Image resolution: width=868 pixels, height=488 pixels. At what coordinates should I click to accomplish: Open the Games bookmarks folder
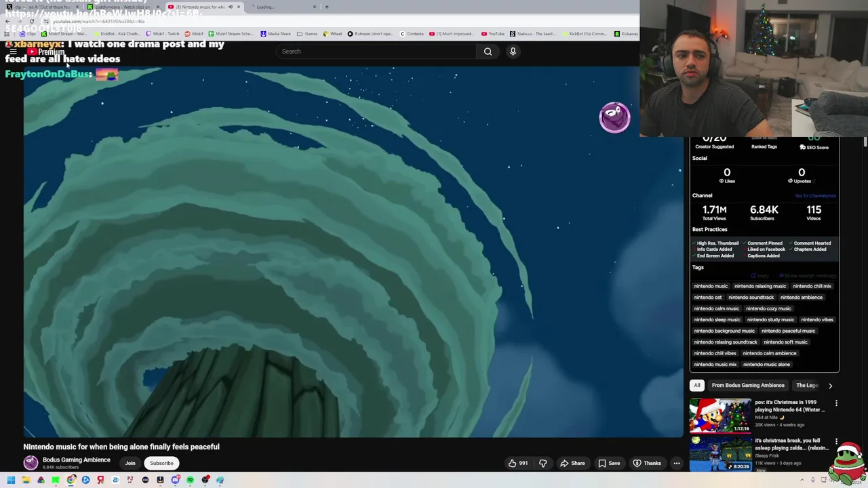307,33
